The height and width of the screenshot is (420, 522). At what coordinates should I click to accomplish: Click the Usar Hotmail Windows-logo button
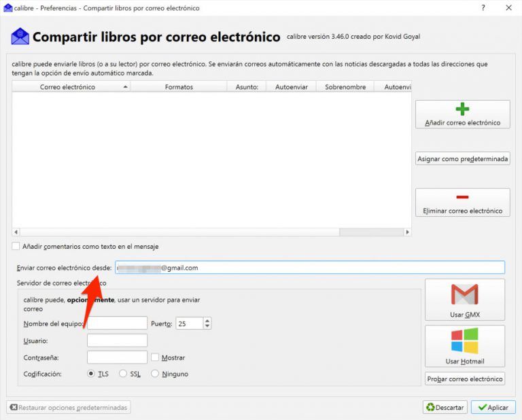[465, 346]
